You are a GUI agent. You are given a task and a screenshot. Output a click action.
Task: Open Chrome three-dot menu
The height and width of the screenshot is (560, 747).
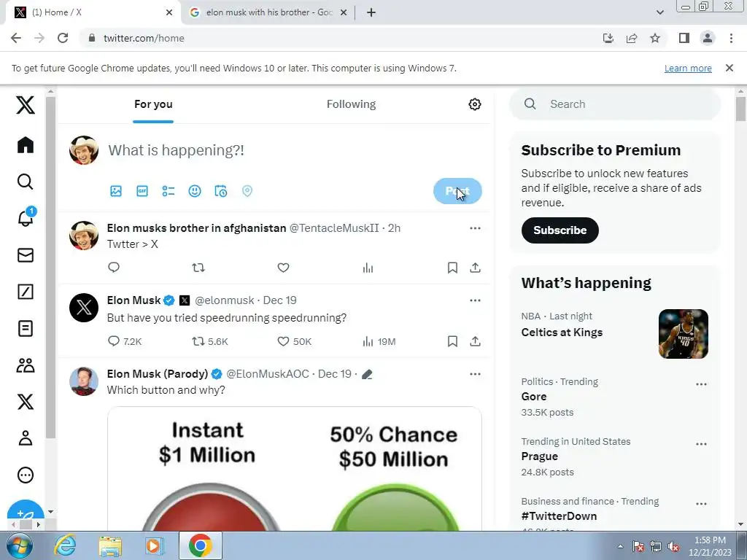(x=731, y=38)
